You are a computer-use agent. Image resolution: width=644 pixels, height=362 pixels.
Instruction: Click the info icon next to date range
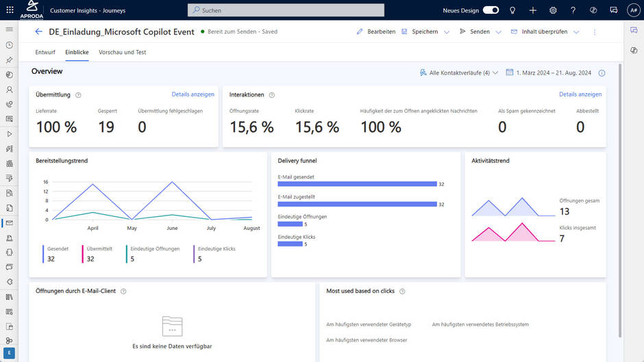tap(602, 73)
